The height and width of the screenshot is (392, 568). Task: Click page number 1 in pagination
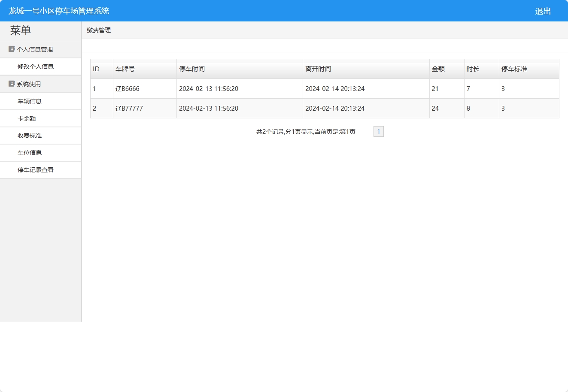pyautogui.click(x=378, y=132)
